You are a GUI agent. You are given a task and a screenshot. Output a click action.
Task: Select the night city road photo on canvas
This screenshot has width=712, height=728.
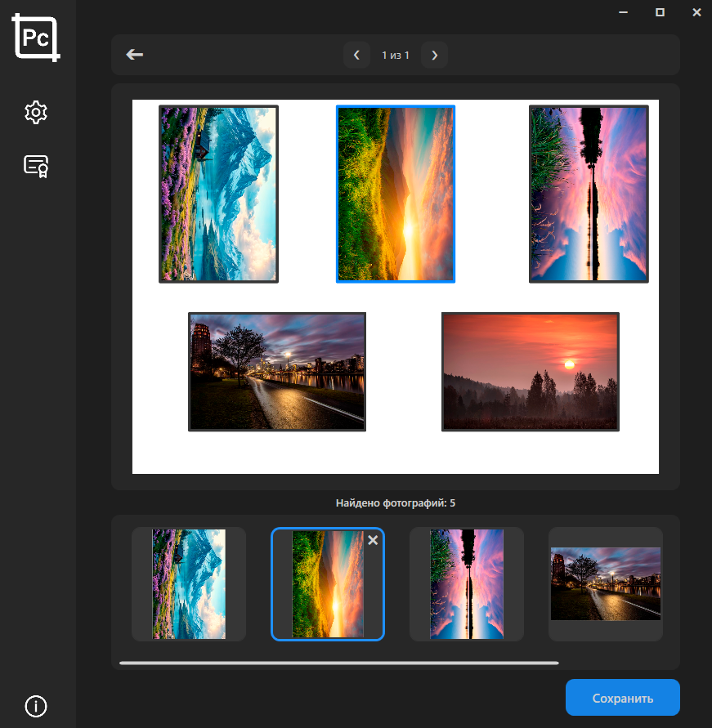pyautogui.click(x=277, y=371)
